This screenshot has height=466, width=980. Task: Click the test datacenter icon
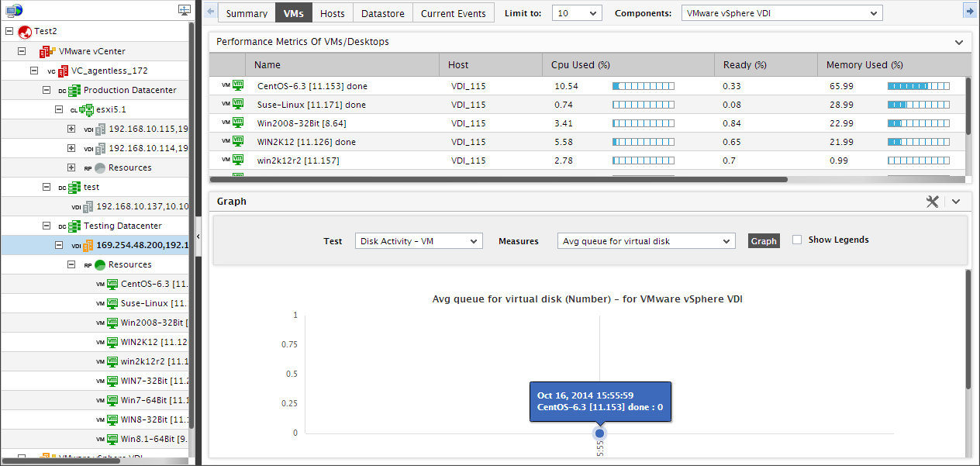(74, 187)
